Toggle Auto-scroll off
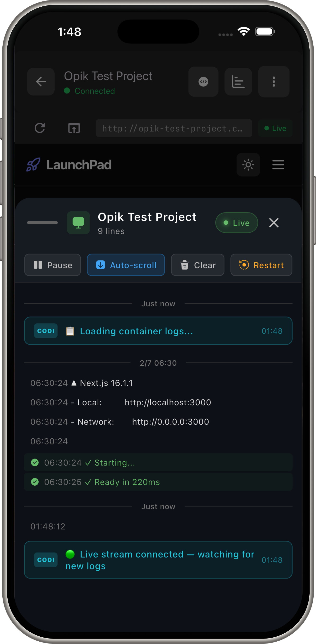Viewport: 316px width, 644px height. (126, 265)
